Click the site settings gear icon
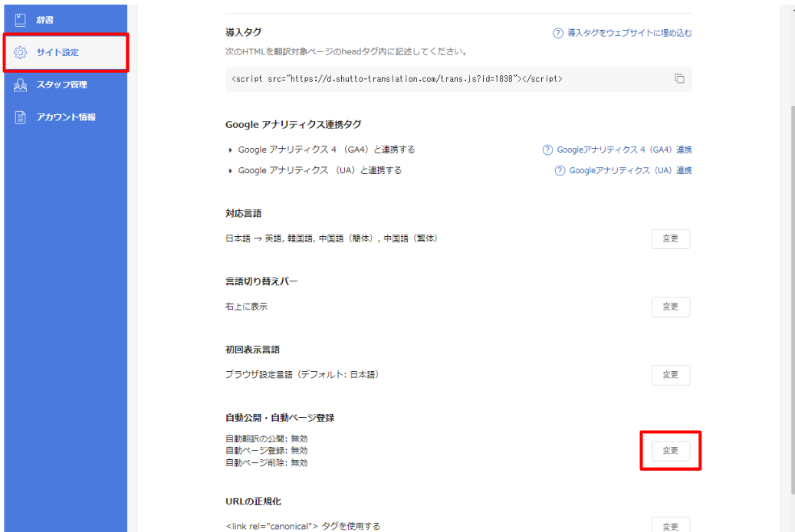The width and height of the screenshot is (795, 532). pyautogui.click(x=20, y=52)
